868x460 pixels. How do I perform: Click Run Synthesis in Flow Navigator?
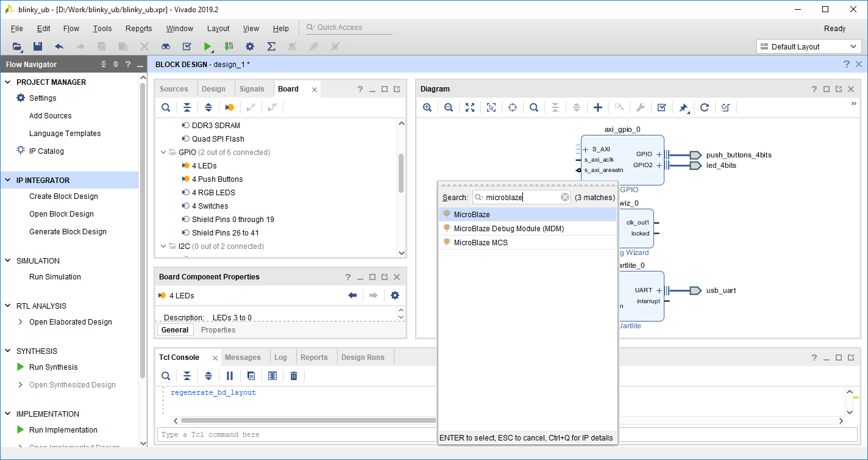coord(54,367)
